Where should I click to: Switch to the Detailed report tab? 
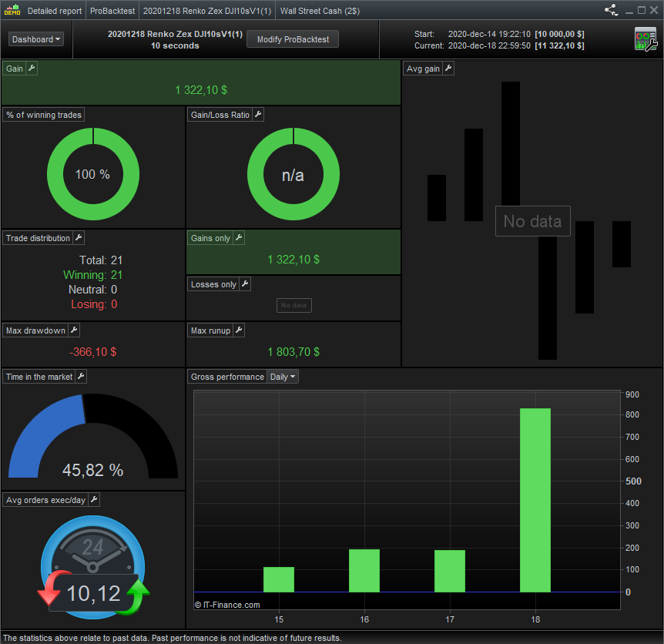pos(55,11)
